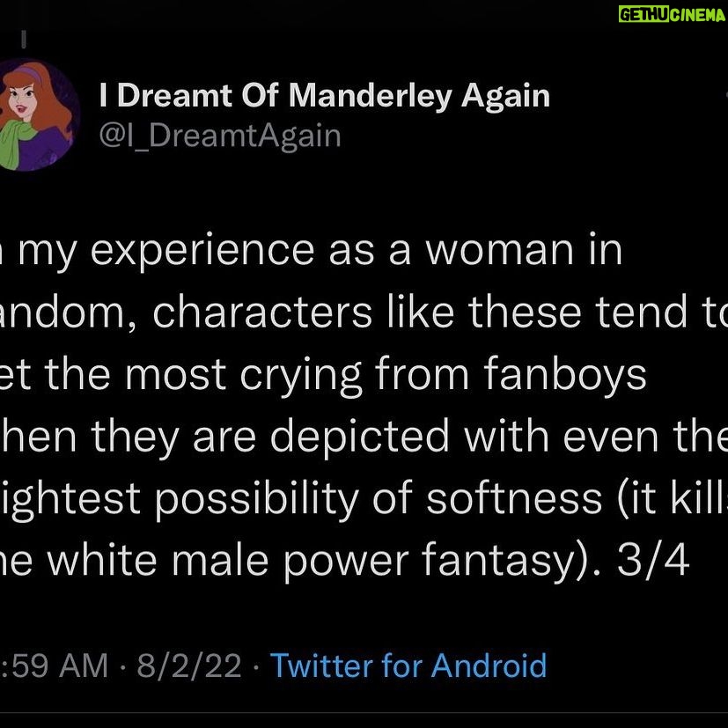The height and width of the screenshot is (728, 728).
Task: Open the @I_DreamtAgain handle
Action: 220,136
